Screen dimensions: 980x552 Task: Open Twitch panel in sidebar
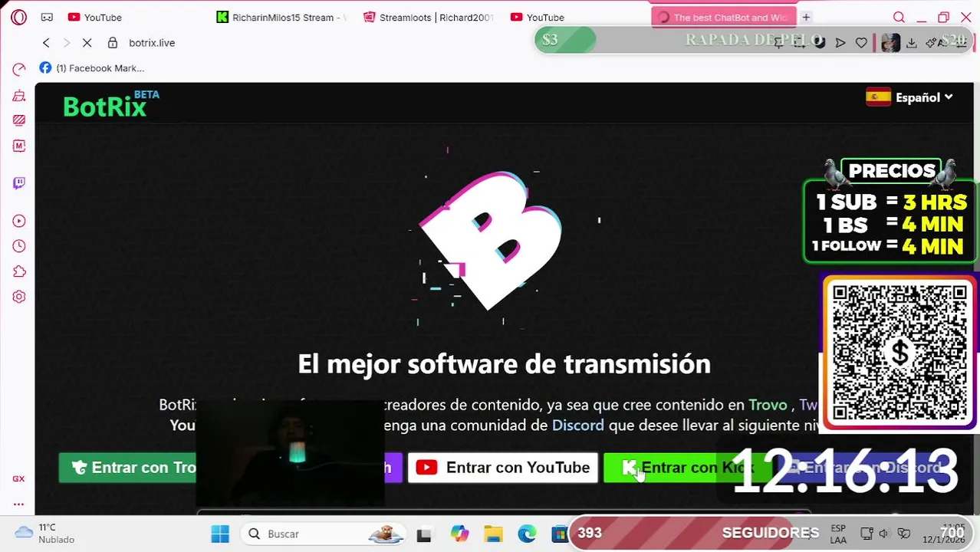19,182
